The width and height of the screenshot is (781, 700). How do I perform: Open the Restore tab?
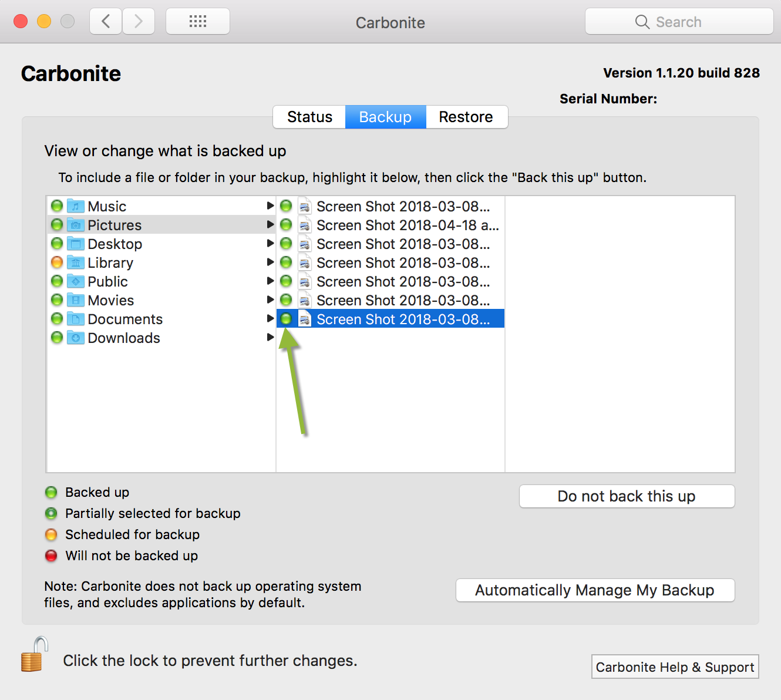pos(466,117)
